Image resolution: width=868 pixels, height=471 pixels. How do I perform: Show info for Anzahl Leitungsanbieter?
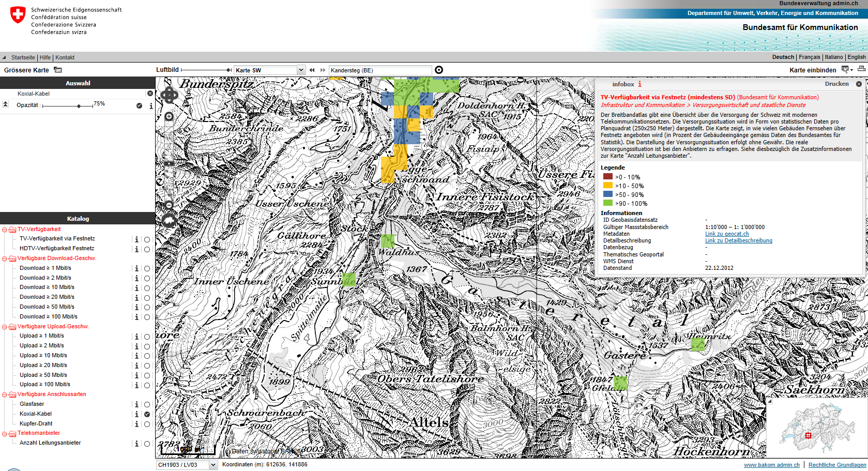pyautogui.click(x=136, y=444)
